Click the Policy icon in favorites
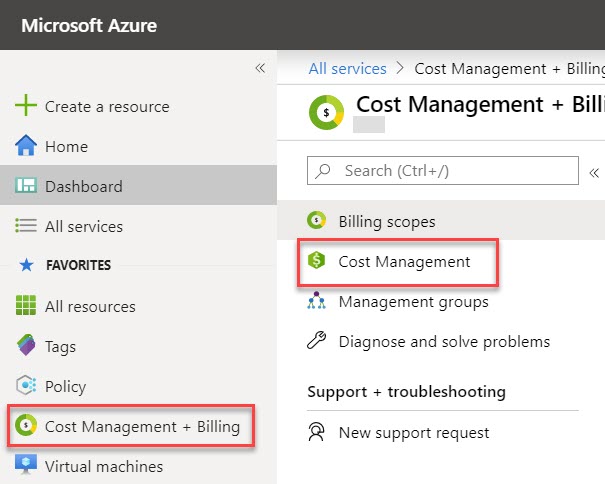This screenshot has height=484, width=605. (x=26, y=386)
